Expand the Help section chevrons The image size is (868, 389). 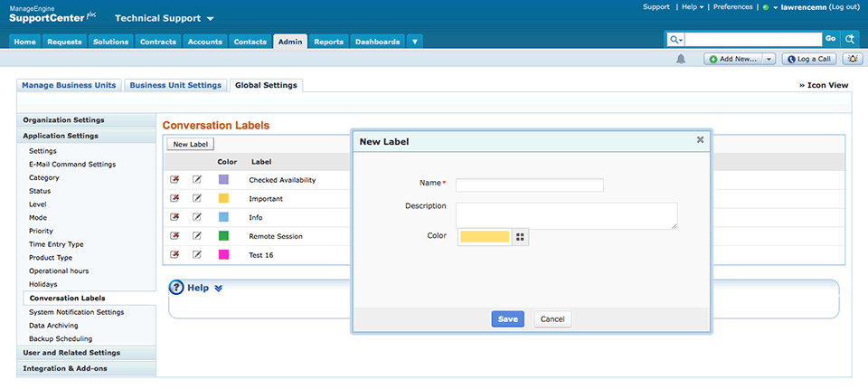click(218, 289)
